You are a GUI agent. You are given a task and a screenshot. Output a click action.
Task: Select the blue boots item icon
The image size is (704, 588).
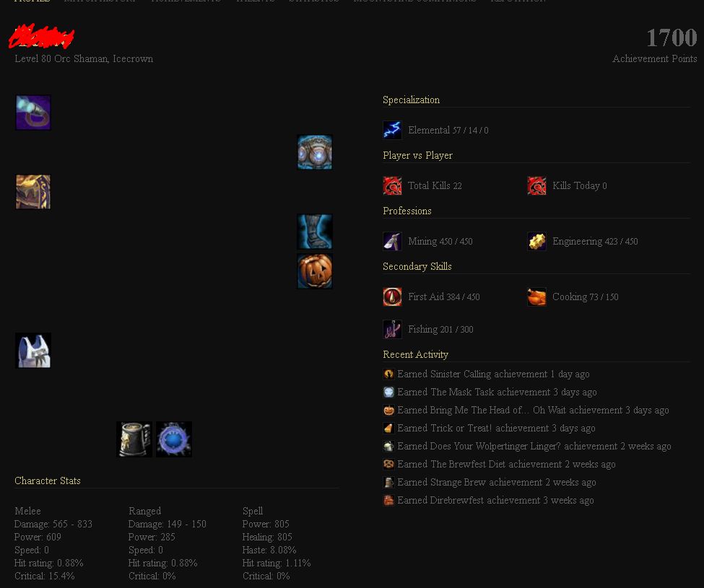315,232
